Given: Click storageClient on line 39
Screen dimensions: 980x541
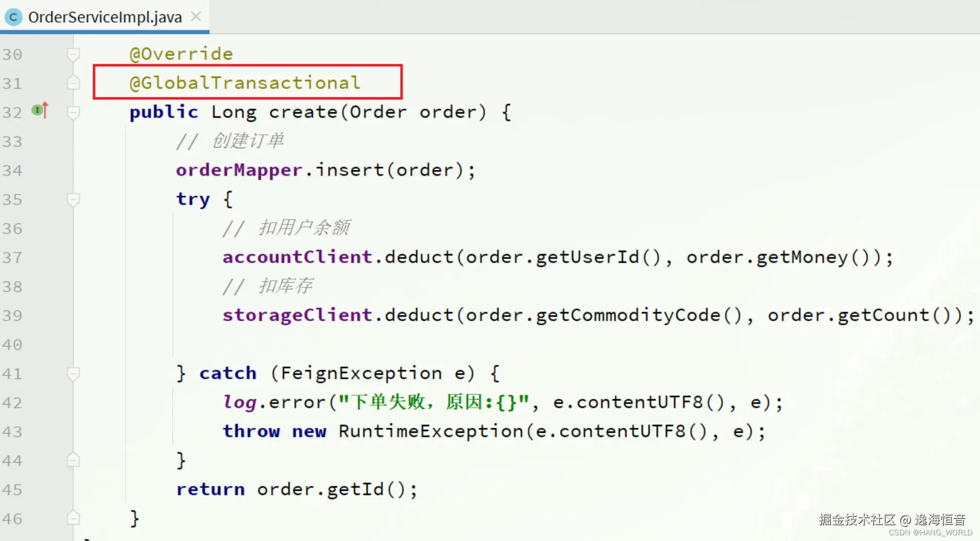Looking at the screenshot, I should click(297, 315).
